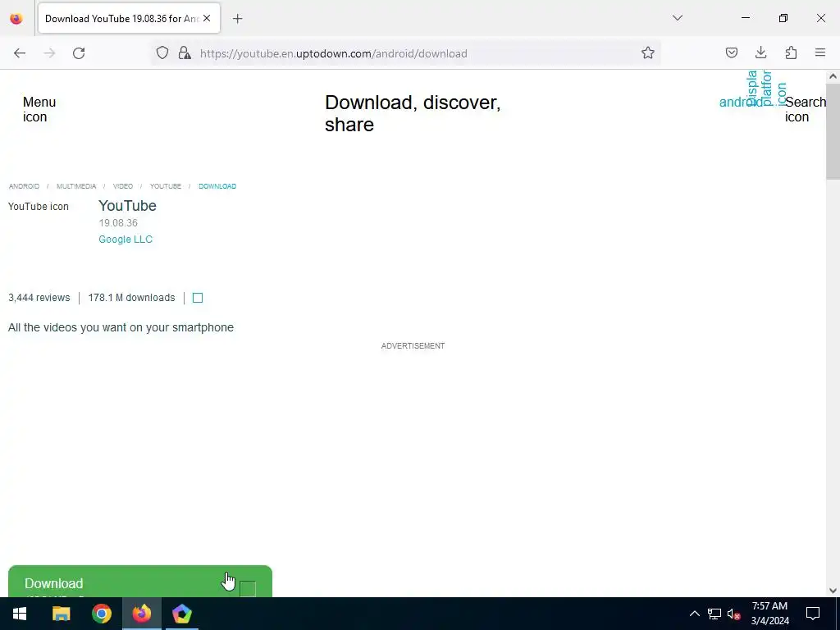The height and width of the screenshot is (630, 840).
Task: Save page to Pocket icon
Action: (731, 52)
